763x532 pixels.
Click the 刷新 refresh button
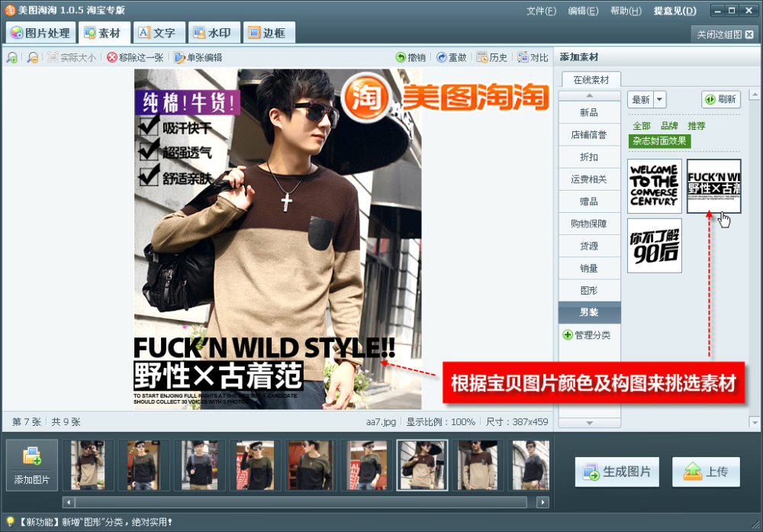721,99
